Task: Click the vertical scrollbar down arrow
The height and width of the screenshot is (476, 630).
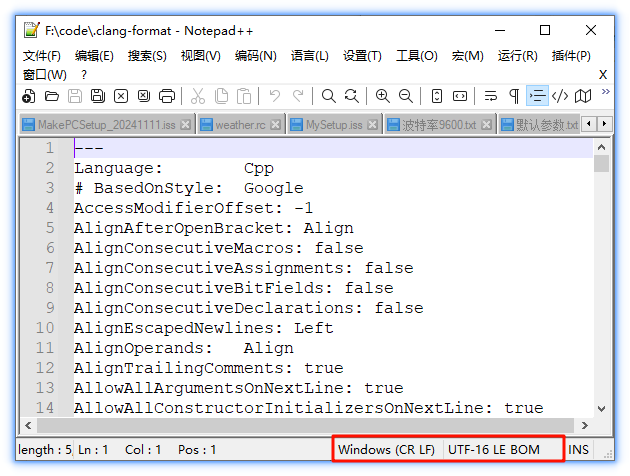Action: coord(601,409)
